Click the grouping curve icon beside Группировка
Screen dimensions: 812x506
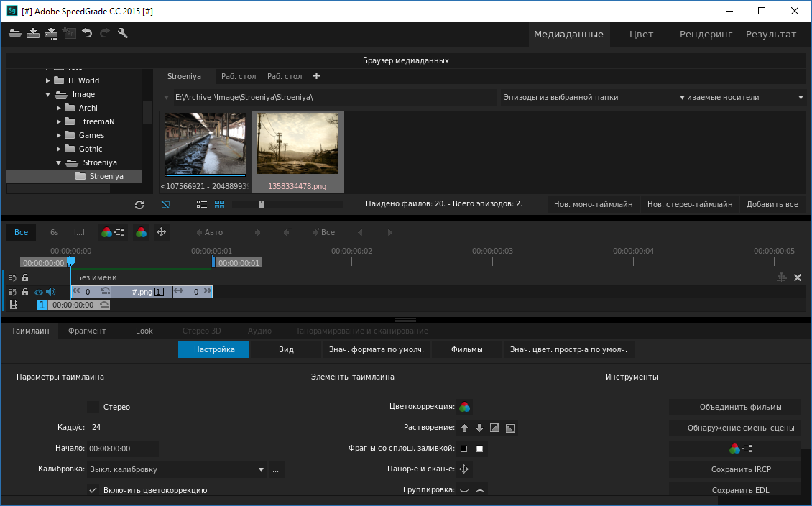point(466,489)
